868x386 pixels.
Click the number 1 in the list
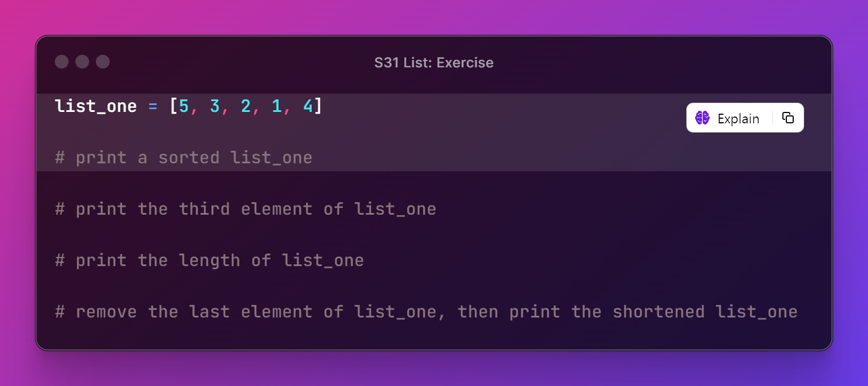point(276,106)
